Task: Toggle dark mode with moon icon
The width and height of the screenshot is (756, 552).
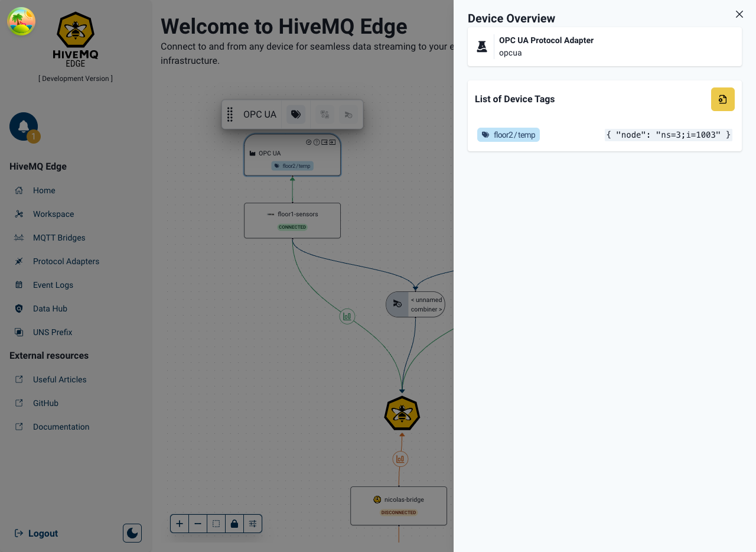Action: (132, 533)
